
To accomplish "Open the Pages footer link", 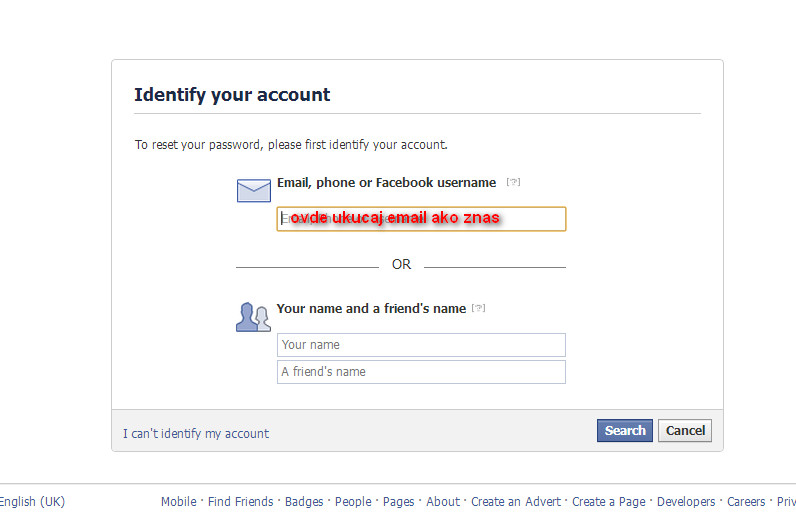I will (x=399, y=502).
